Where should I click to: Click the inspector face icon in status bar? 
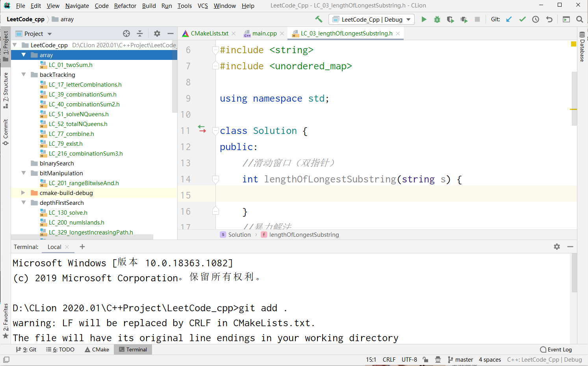tap(438, 359)
